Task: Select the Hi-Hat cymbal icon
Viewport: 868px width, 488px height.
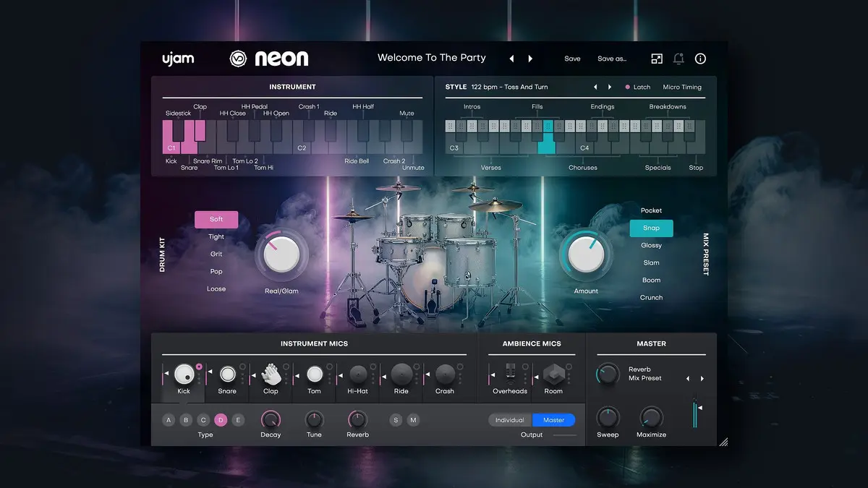Action: coord(358,374)
